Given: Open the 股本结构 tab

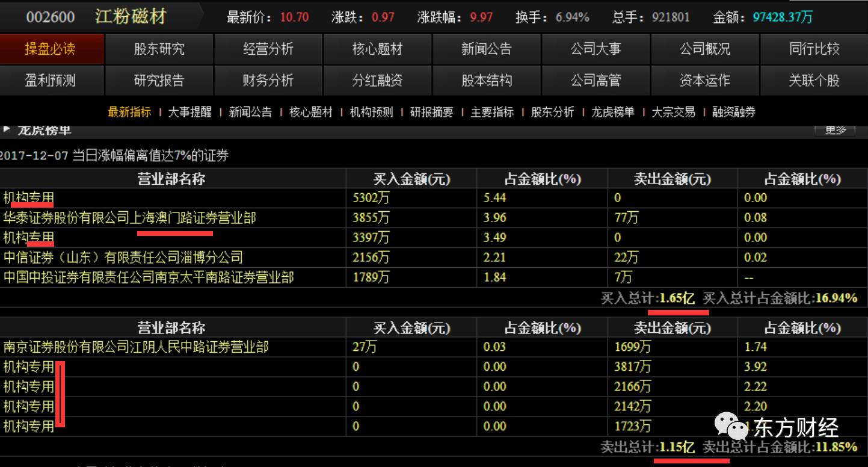Looking at the screenshot, I should click(487, 81).
